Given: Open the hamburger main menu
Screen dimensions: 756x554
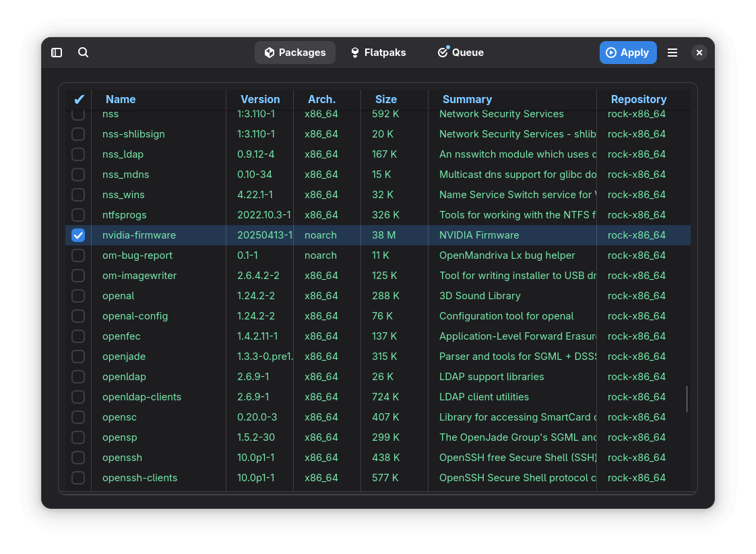Looking at the screenshot, I should (x=672, y=53).
